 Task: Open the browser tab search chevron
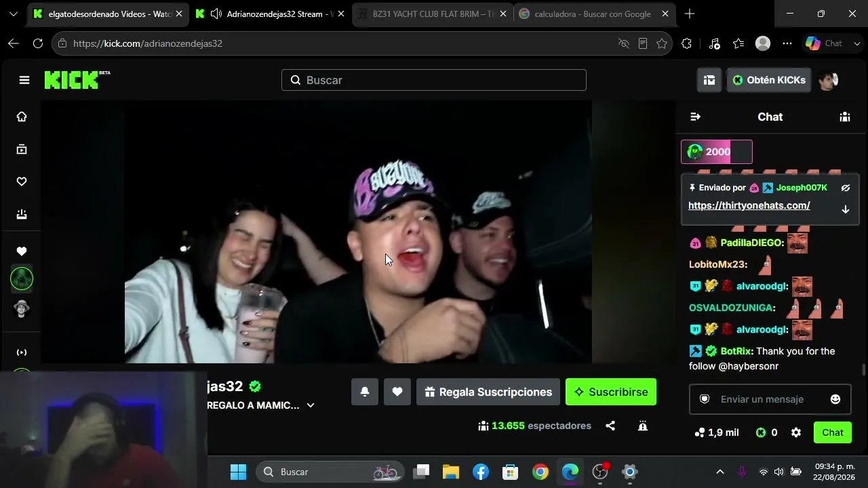pyautogui.click(x=13, y=14)
